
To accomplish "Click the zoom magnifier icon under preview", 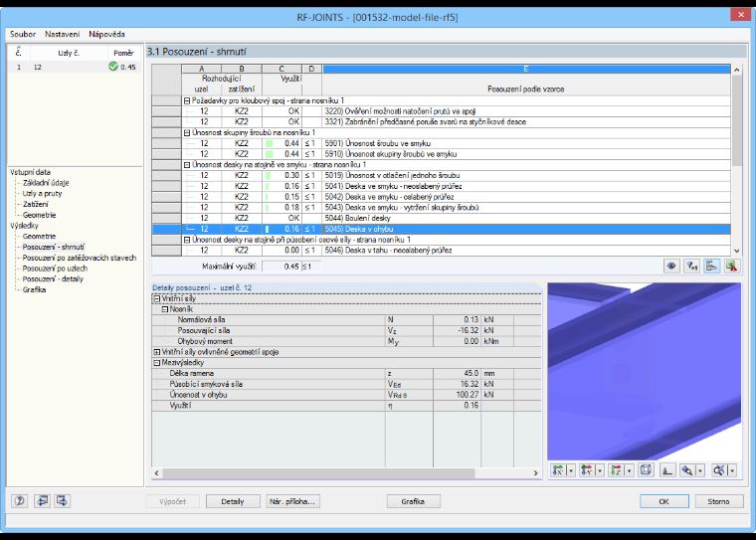I will (687, 470).
